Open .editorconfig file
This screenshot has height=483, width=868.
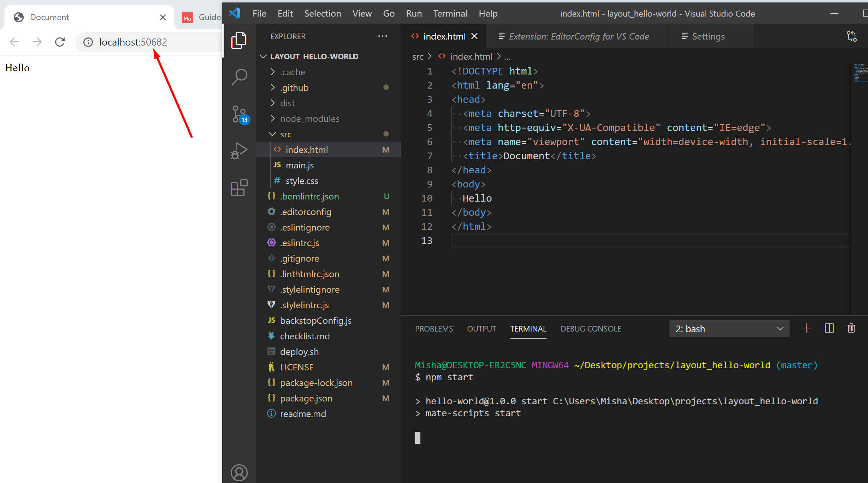click(329, 212)
